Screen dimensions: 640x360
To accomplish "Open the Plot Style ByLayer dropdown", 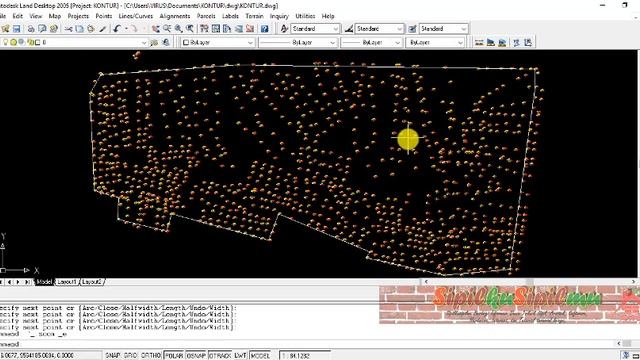I will pyautogui.click(x=460, y=42).
